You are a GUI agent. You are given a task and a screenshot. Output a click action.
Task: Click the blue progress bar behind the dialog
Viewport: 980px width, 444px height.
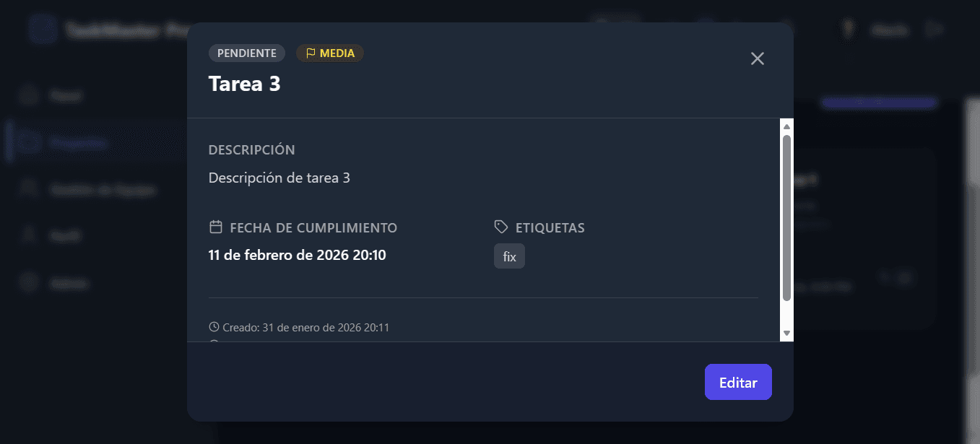pyautogui.click(x=878, y=103)
